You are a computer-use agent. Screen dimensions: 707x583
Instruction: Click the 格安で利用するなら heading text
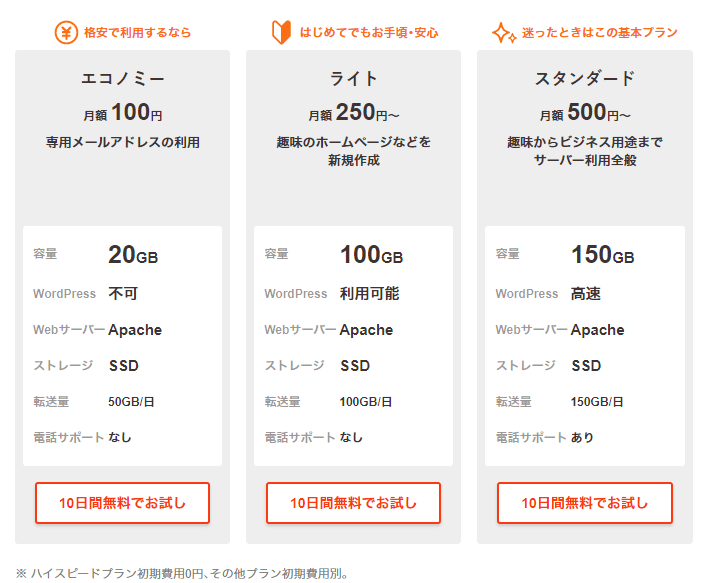coord(138,33)
